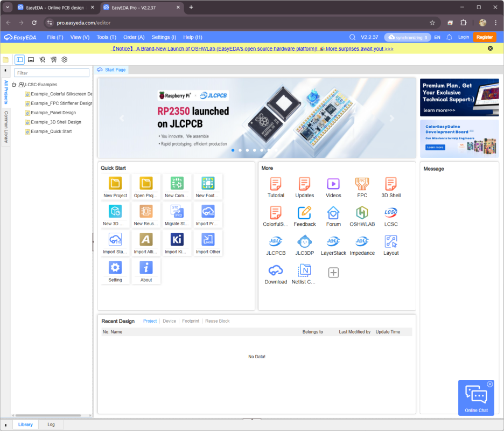504x431 pixels.
Task: Open the Feedback icon
Action: 304,213
